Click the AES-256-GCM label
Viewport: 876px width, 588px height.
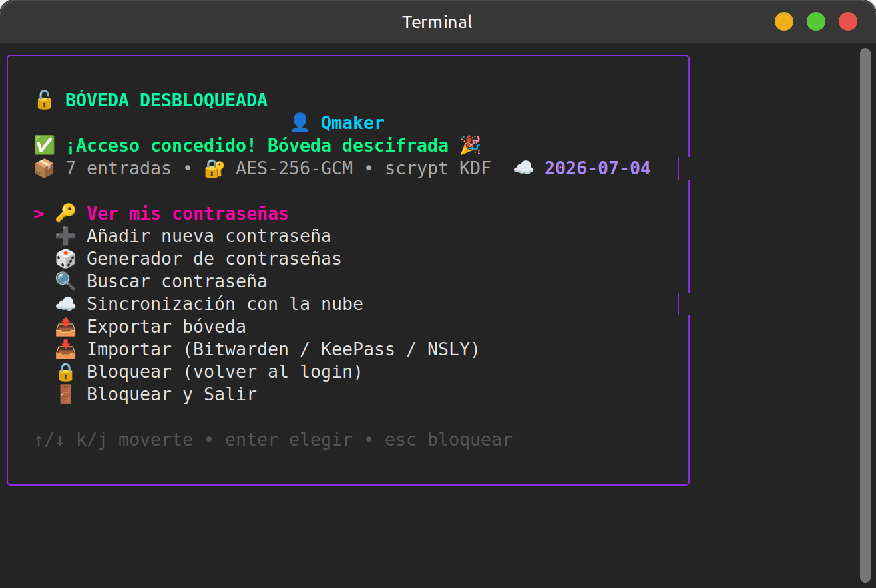point(294,168)
